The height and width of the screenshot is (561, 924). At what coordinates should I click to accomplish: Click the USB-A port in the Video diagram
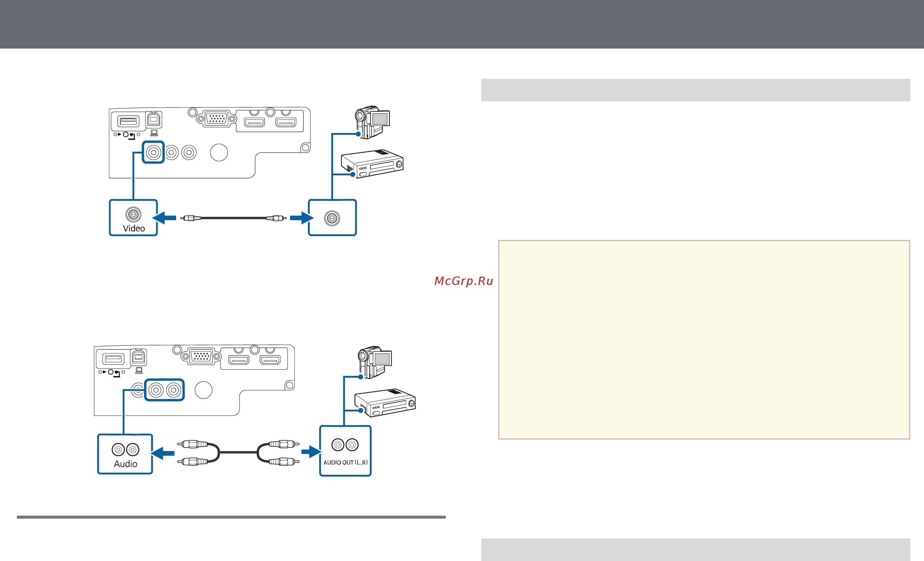pos(128,121)
